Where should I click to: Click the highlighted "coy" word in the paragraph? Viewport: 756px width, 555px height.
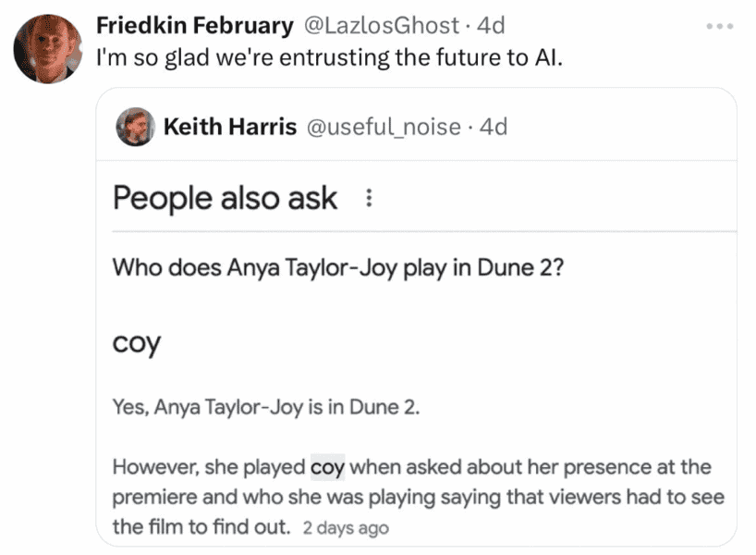[327, 467]
